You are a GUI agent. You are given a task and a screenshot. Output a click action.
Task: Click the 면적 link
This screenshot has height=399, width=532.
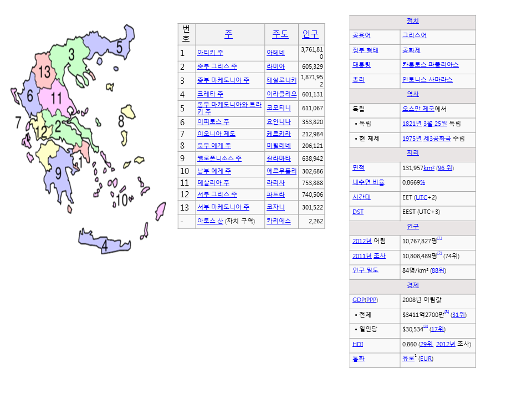pyautogui.click(x=359, y=167)
